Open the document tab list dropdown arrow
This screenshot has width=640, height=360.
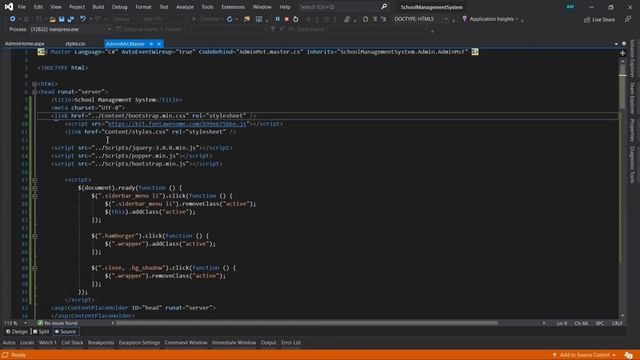(x=616, y=44)
